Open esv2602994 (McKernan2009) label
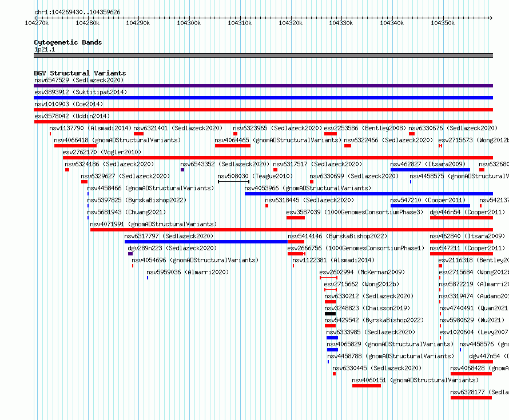This screenshot has height=420, width=509. pos(362,272)
